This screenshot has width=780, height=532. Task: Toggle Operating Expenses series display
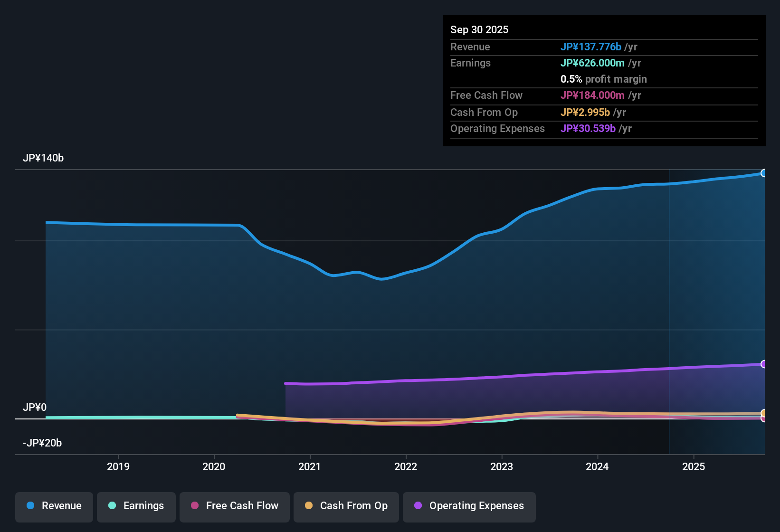pyautogui.click(x=469, y=506)
